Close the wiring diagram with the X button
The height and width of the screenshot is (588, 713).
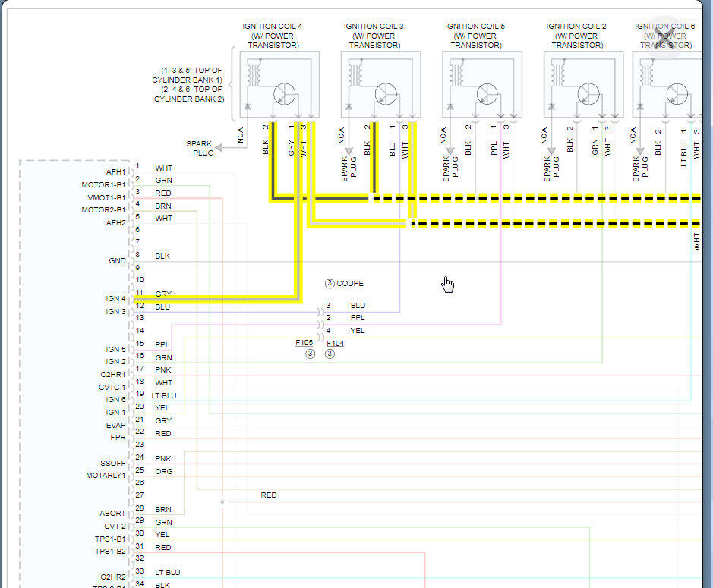pos(665,37)
